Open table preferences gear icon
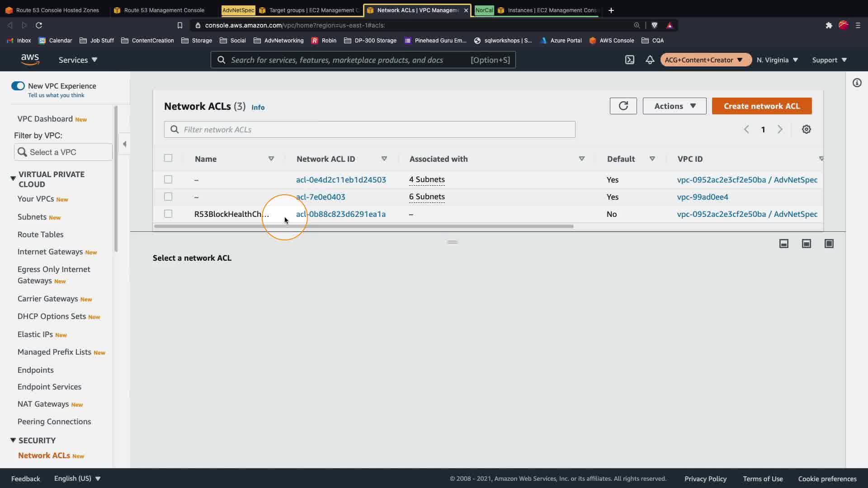 point(806,130)
